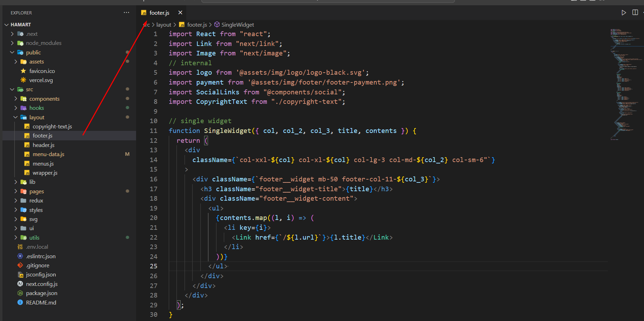Click line number 11 in gutter
Image resolution: width=644 pixels, height=321 pixels.
154,131
